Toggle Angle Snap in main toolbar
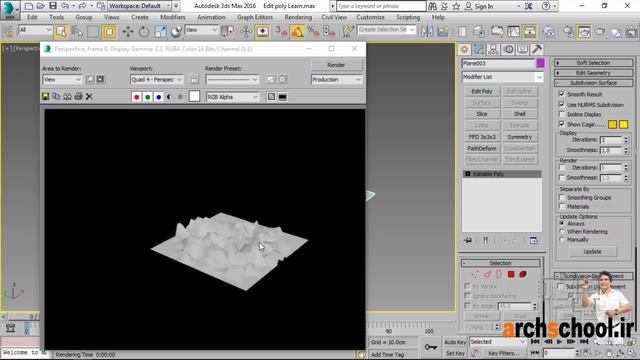This screenshot has height=360, width=640. [x=297, y=31]
